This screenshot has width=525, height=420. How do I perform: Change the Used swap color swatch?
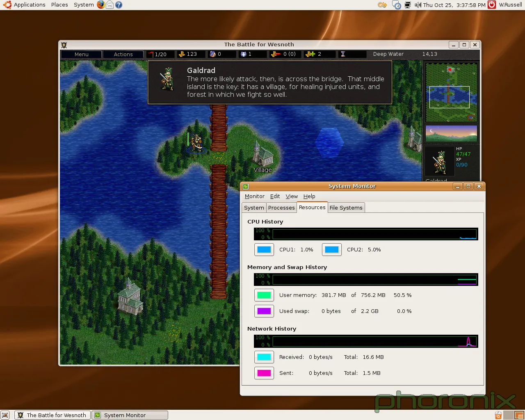coord(264,311)
